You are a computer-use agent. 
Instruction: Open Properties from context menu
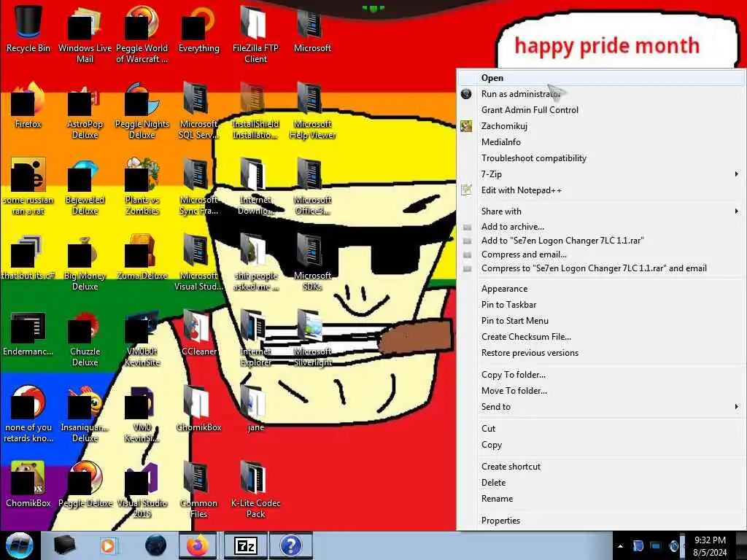coord(601,521)
